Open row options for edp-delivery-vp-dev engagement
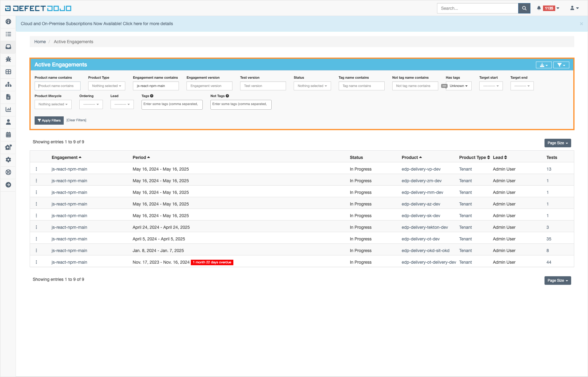Viewport: 588px width, 377px height. coord(36,169)
